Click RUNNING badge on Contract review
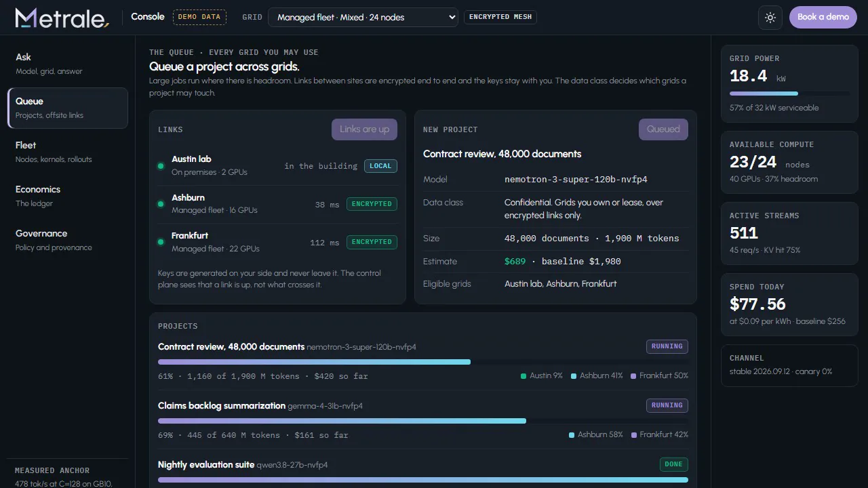The image size is (868, 488). pyautogui.click(x=667, y=346)
